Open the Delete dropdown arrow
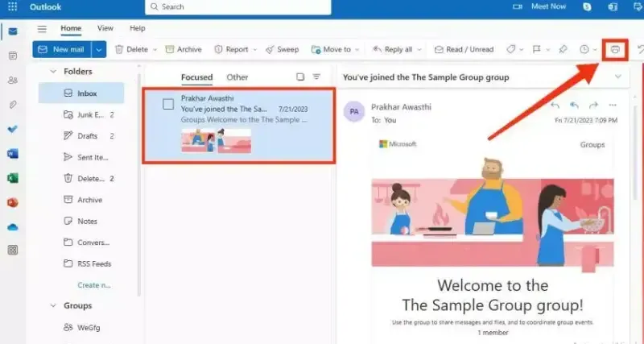 coord(155,50)
